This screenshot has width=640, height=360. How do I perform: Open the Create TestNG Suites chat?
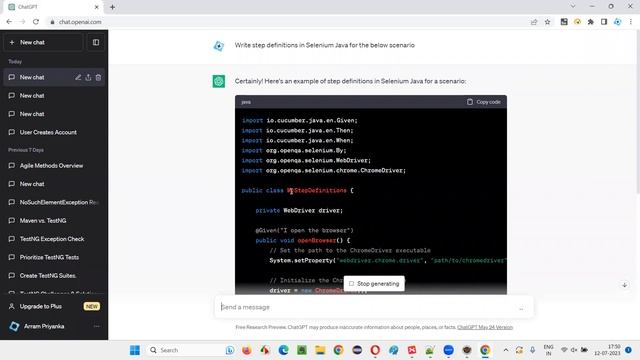(x=54, y=276)
